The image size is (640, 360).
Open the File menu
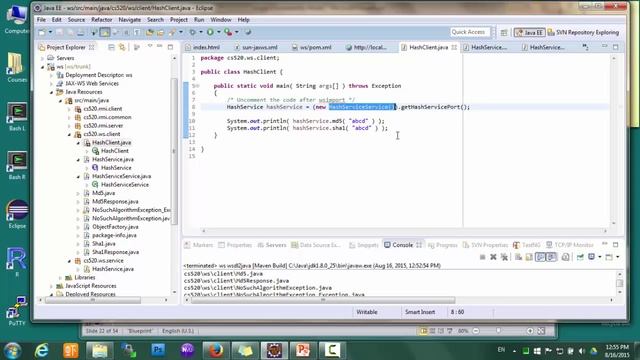coord(41,20)
